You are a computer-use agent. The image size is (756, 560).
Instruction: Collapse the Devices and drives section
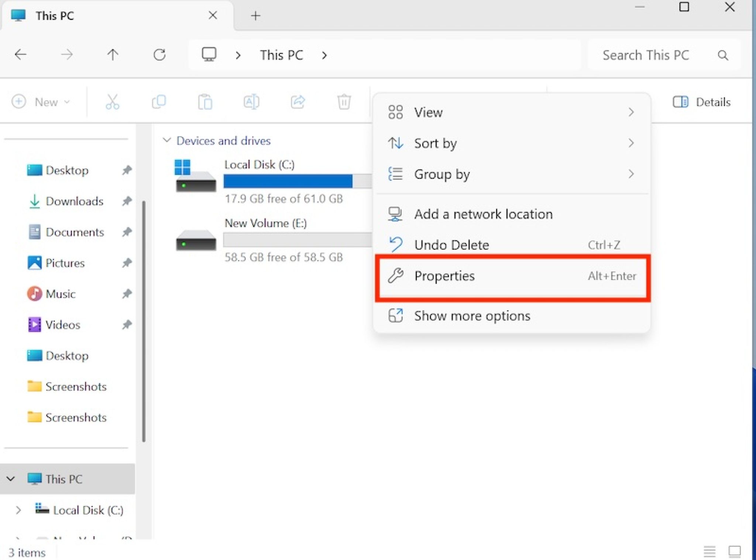point(166,140)
